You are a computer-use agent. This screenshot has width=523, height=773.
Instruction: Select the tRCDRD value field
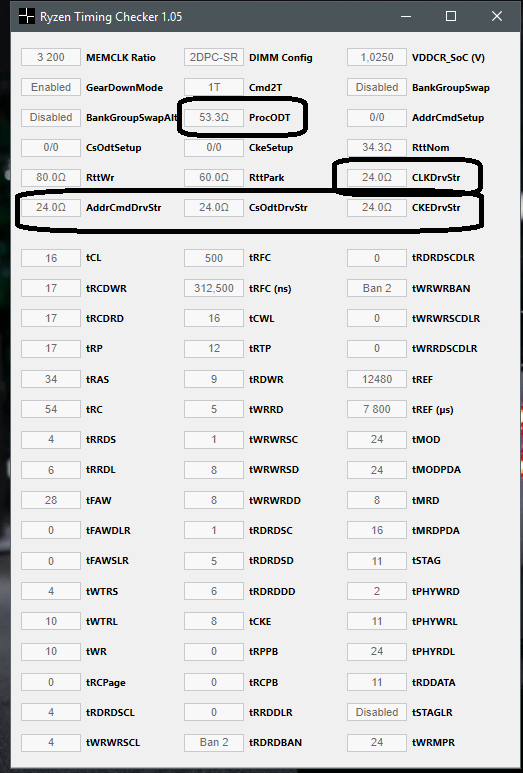[x=51, y=318]
